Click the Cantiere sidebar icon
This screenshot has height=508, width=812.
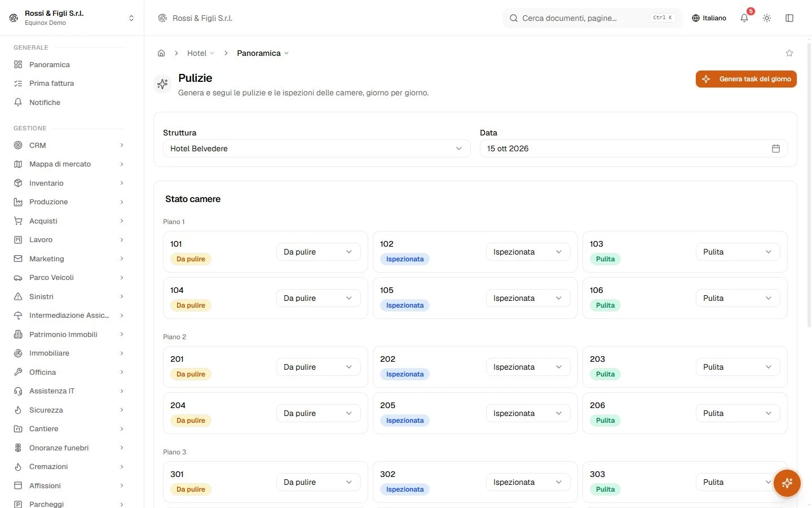tap(18, 429)
